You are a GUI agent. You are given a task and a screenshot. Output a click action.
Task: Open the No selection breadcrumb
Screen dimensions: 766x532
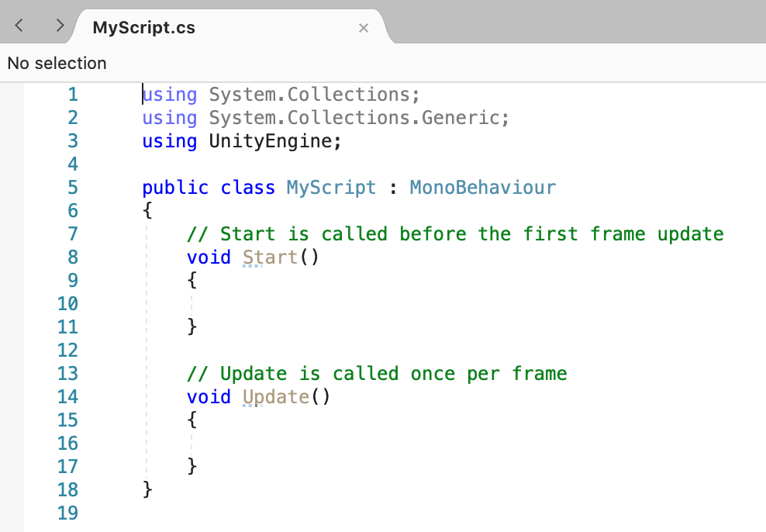57,63
